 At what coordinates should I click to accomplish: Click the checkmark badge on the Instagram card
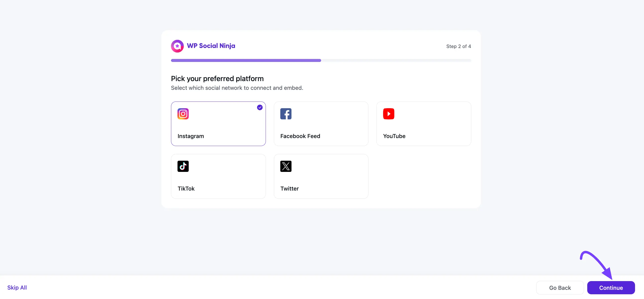(259, 107)
